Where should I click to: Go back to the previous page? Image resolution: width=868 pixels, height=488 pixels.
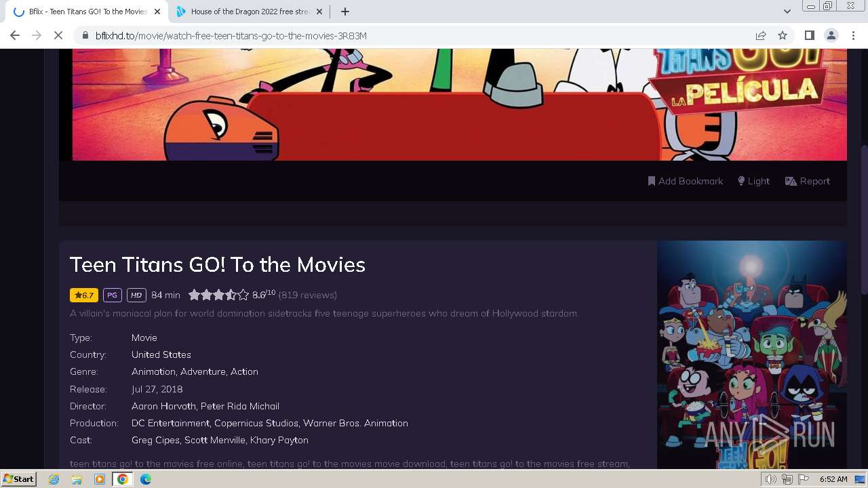[x=15, y=35]
